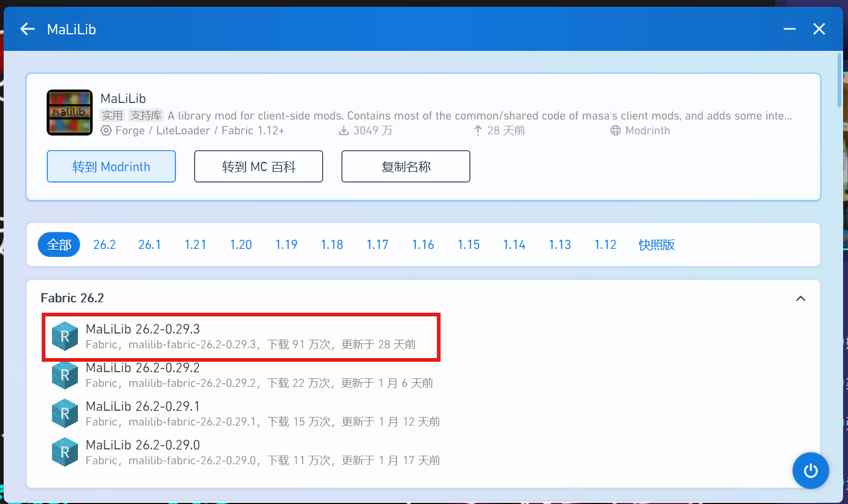Screen dimensions: 848x504
Task: Click the mod description starting 'A library mod'
Action: tap(480, 115)
